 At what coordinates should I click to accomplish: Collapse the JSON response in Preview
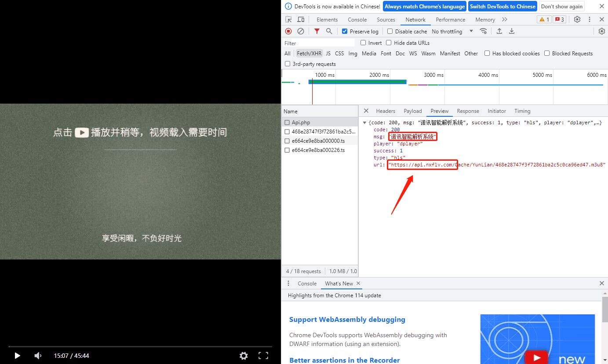tap(364, 123)
